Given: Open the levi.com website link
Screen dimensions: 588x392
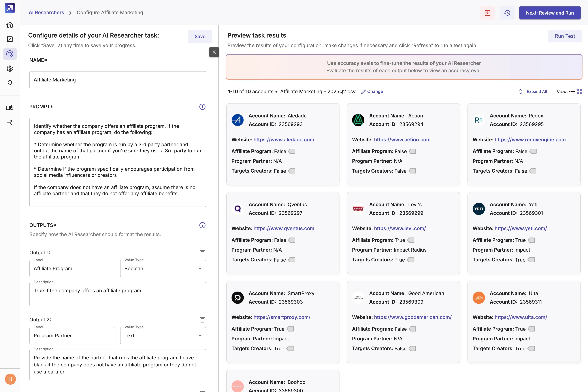Looking at the screenshot, I should (400, 228).
